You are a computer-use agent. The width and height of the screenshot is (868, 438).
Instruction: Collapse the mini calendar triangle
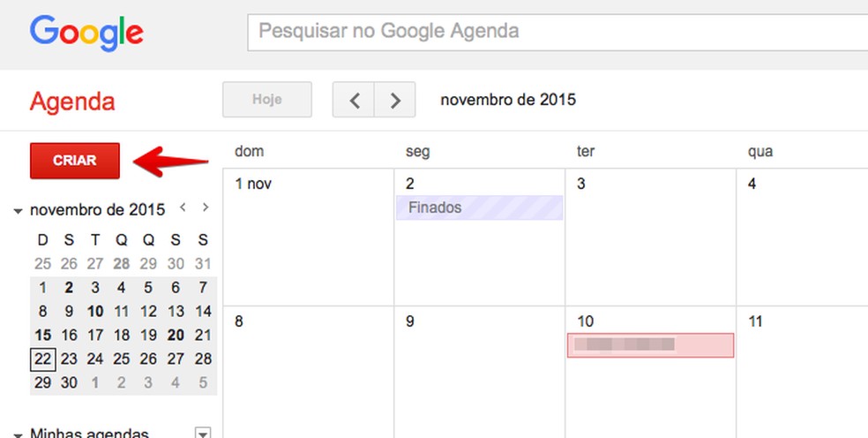coord(19,211)
